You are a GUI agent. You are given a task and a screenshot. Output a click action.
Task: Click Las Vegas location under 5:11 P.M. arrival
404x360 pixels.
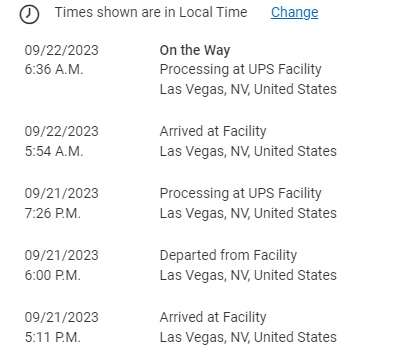coord(248,337)
